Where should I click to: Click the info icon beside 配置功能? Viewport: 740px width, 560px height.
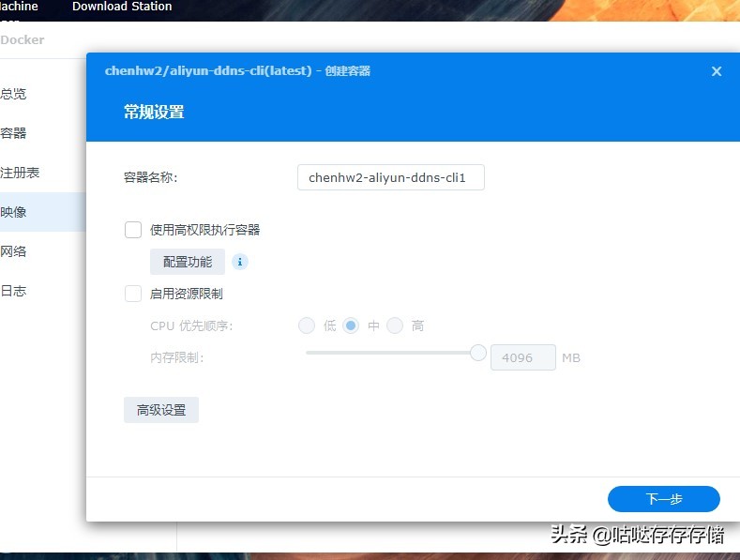(x=240, y=262)
